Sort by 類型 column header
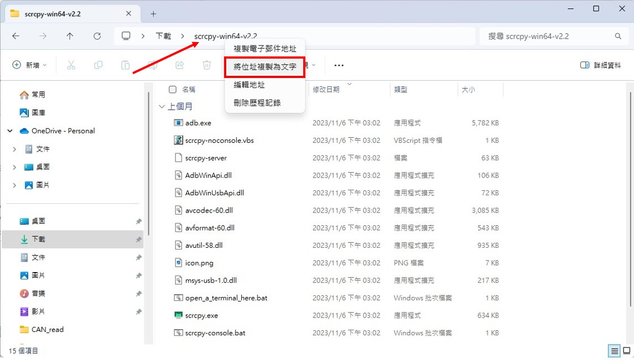Viewport: 634px width, 364px height. tap(401, 90)
